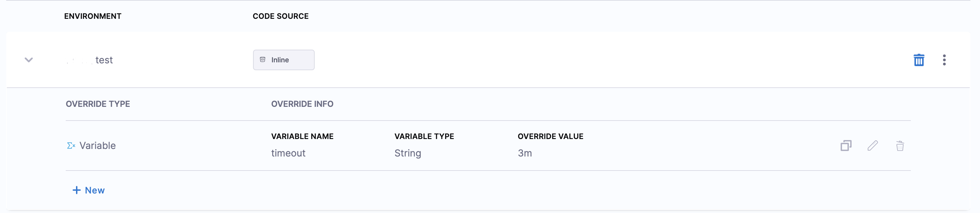Click the String variable type value

click(407, 153)
